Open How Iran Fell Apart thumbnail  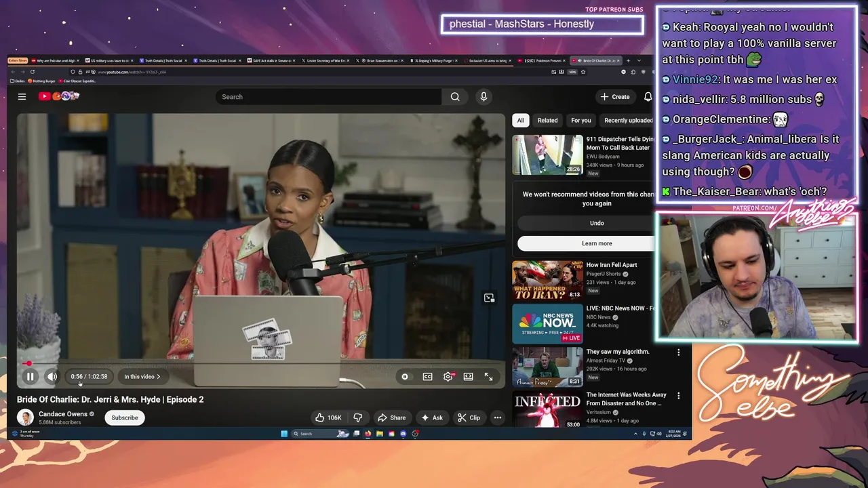[547, 280]
